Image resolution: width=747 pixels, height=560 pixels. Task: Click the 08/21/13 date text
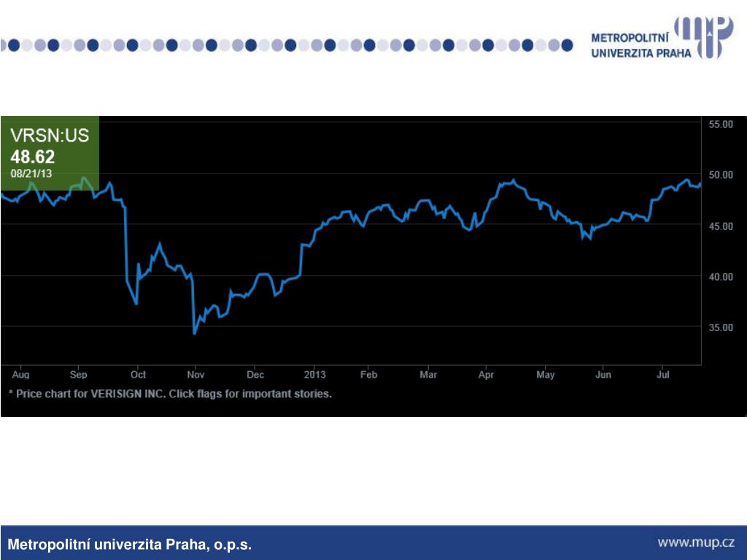[31, 174]
